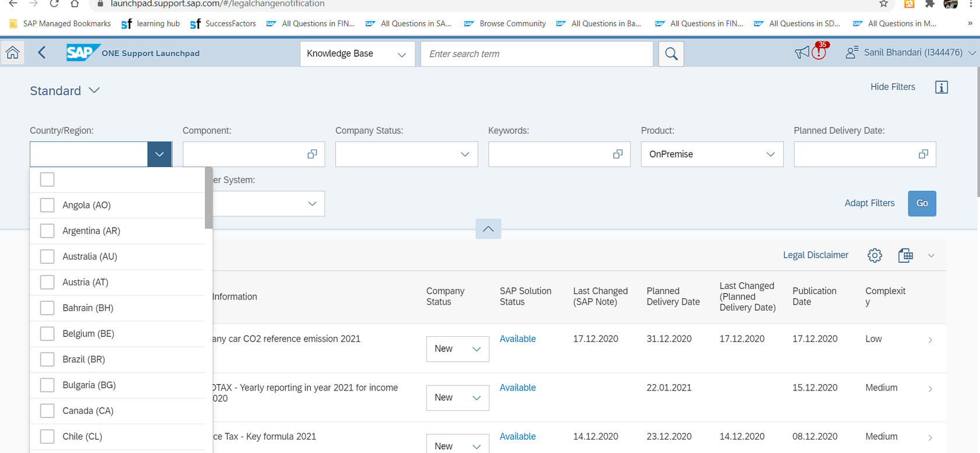
Task: Go to the SAP launchpad home icon
Action: pos(12,53)
